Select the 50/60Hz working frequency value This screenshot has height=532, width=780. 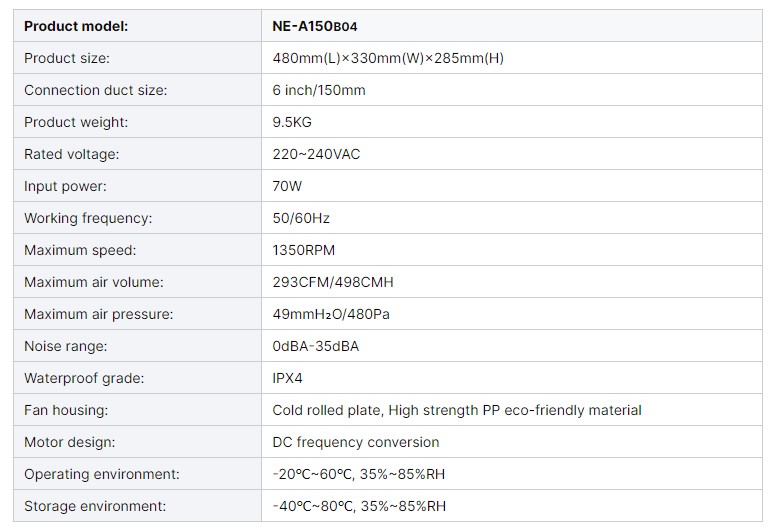301,218
